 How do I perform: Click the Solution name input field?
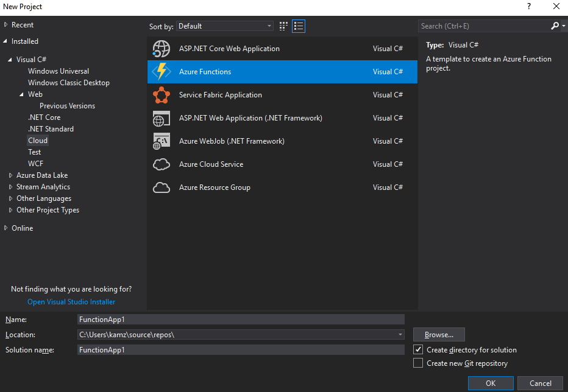click(x=241, y=349)
